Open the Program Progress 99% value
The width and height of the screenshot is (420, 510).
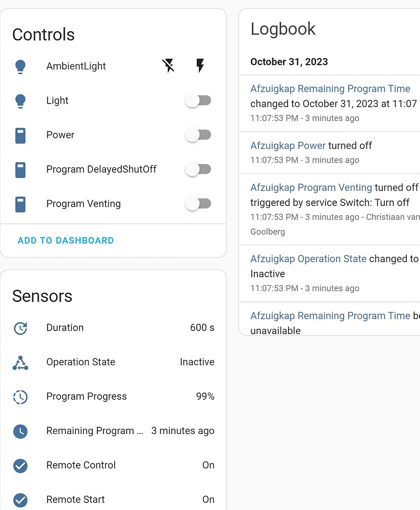(205, 397)
